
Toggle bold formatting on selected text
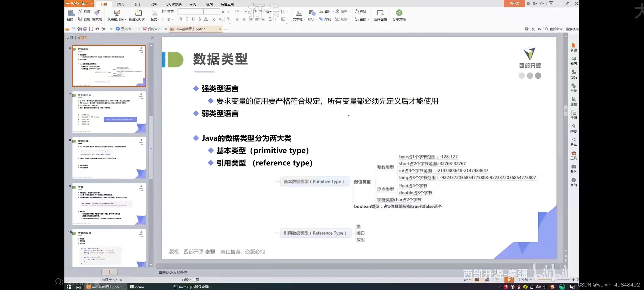180,19
